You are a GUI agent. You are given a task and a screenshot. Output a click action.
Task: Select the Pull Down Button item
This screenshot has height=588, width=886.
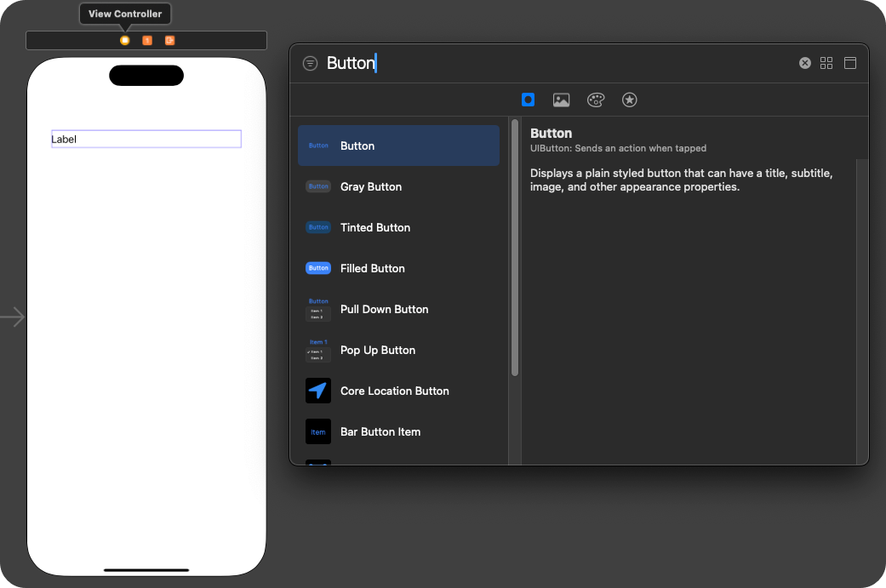[398, 309]
